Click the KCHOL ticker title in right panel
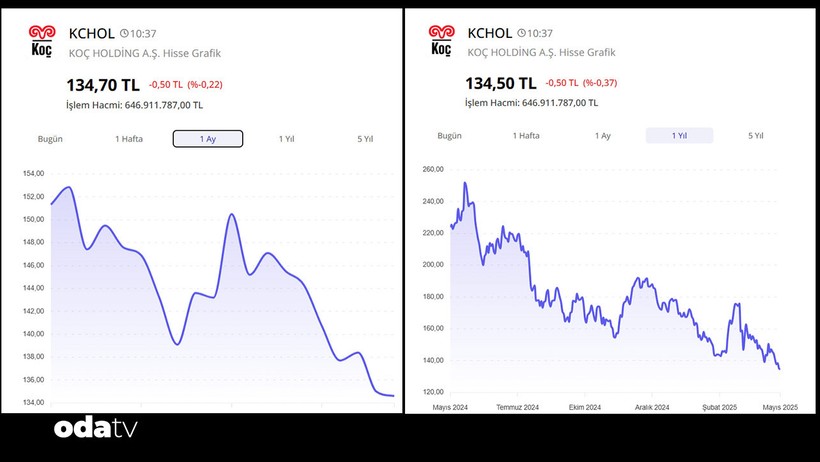 491,33
